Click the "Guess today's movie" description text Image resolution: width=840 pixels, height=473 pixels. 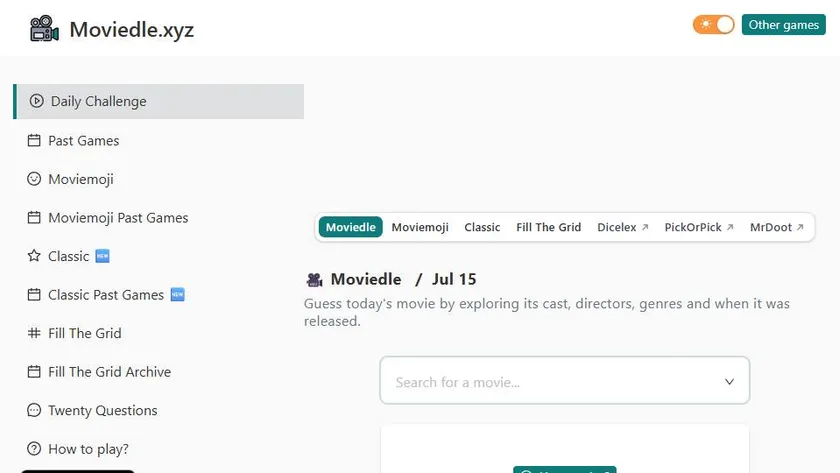(546, 312)
